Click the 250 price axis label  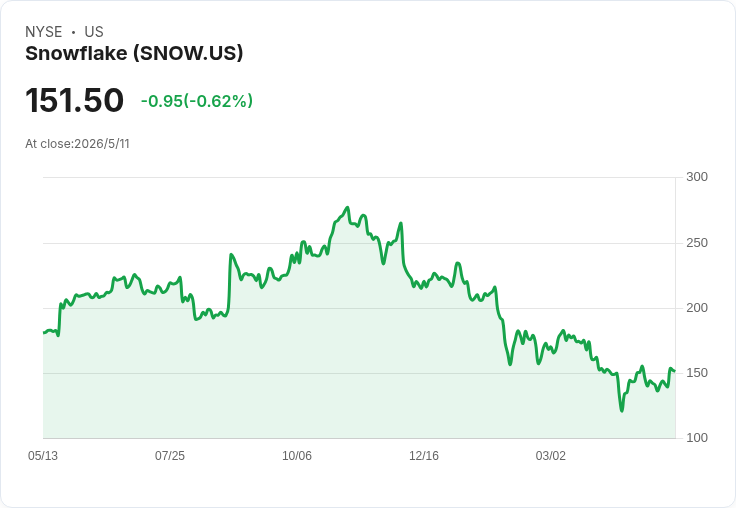coord(697,243)
